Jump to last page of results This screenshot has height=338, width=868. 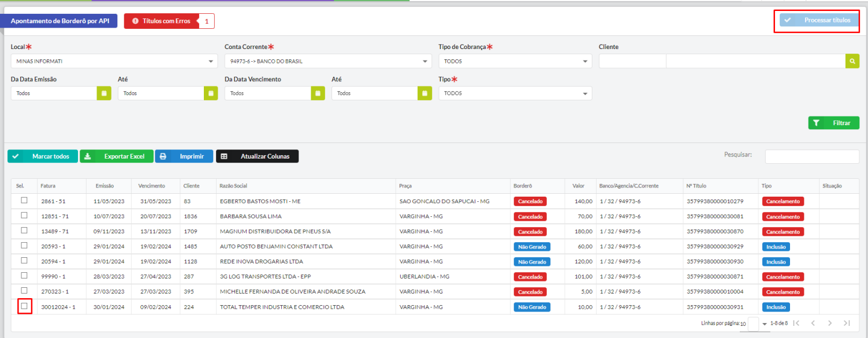click(847, 323)
